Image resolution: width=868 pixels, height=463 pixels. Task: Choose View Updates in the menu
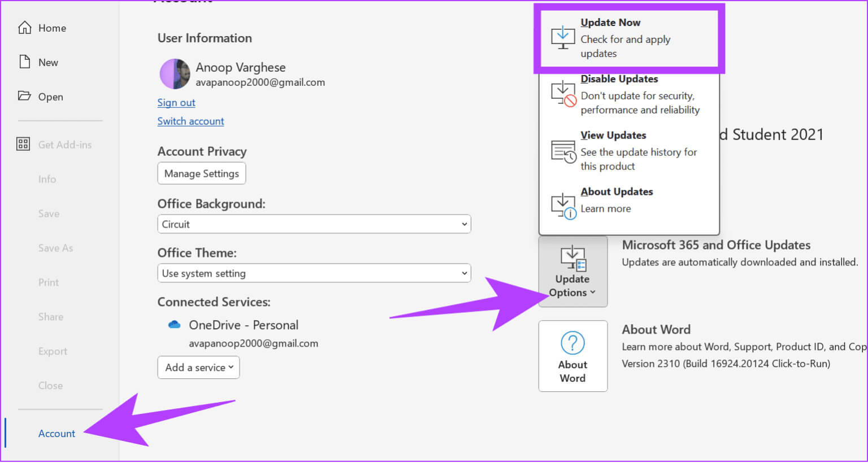click(x=629, y=151)
